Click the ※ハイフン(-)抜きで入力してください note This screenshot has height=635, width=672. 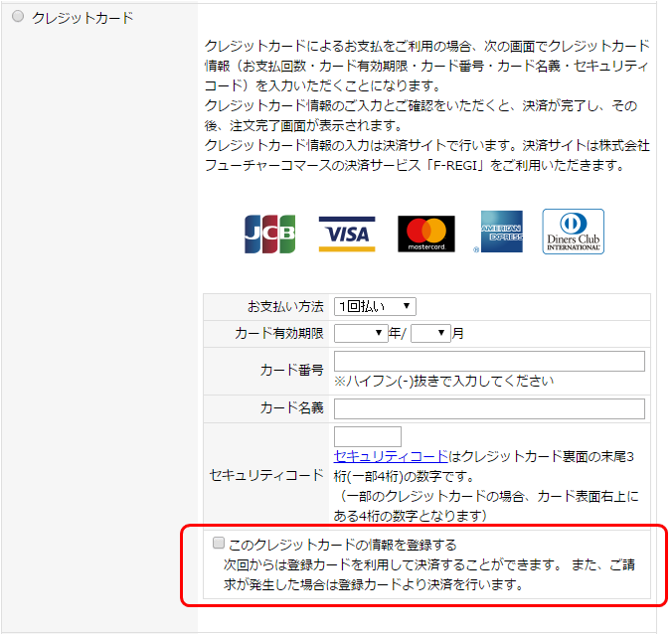tap(443, 381)
